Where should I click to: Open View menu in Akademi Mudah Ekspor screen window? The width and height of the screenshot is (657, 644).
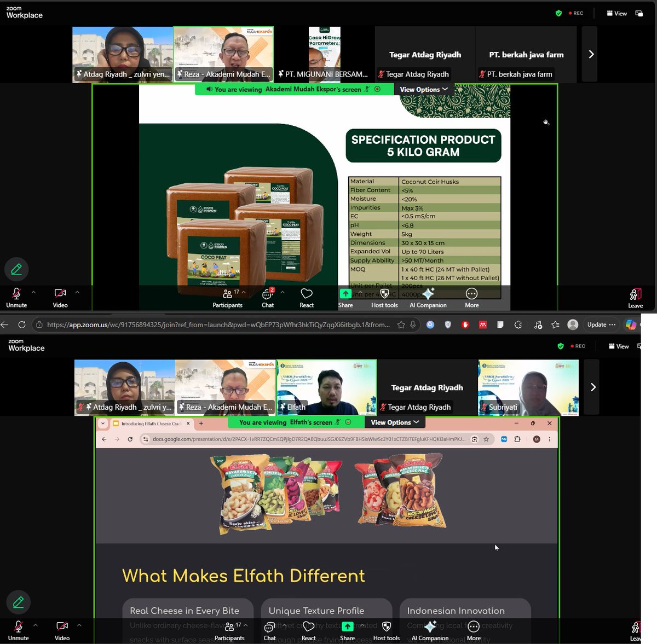click(616, 13)
